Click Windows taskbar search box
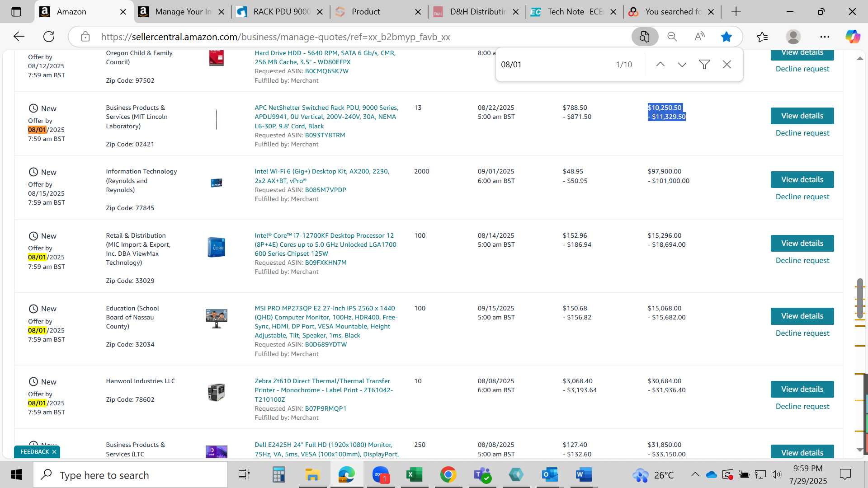Screen dimensions: 868x488 130,475
